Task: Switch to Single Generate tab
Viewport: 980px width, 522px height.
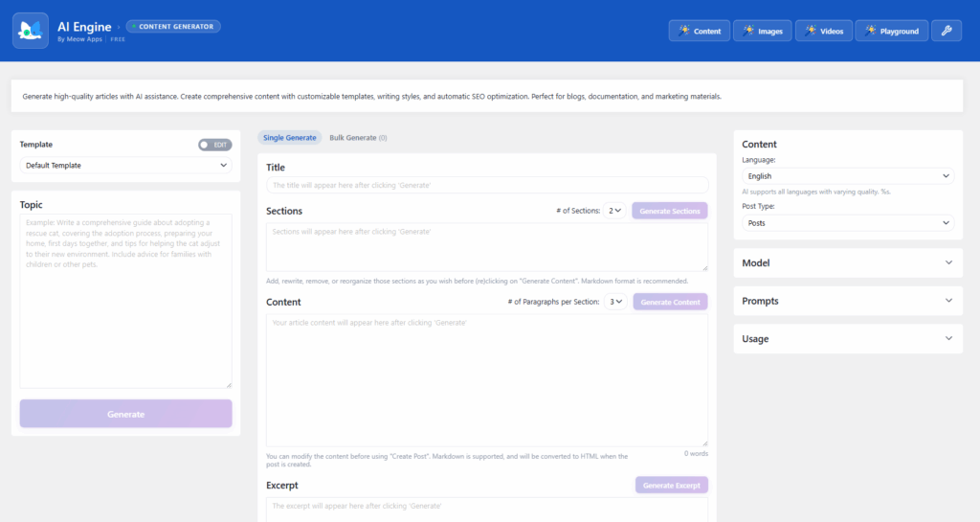Action: coord(289,138)
